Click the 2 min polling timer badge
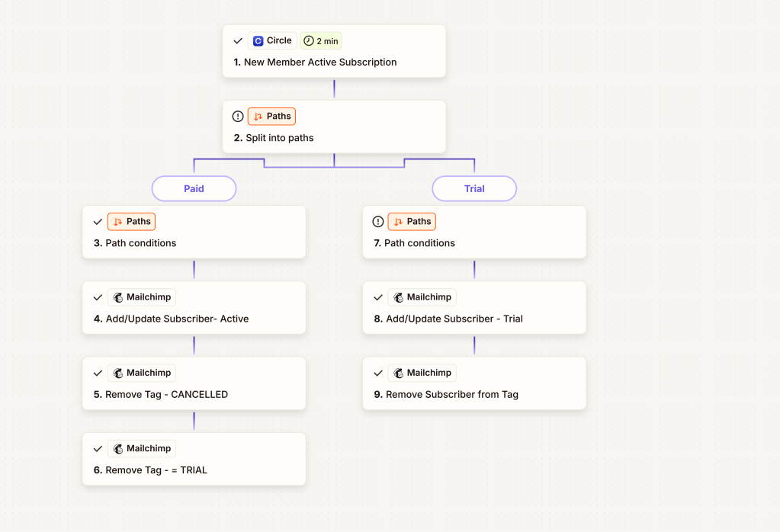780x532 pixels. (x=320, y=41)
